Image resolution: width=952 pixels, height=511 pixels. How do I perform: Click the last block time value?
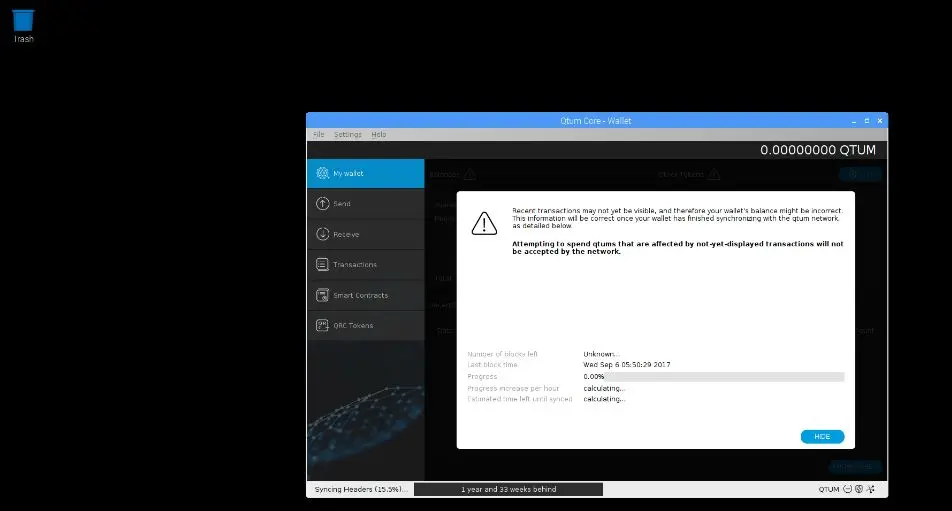(x=627, y=365)
